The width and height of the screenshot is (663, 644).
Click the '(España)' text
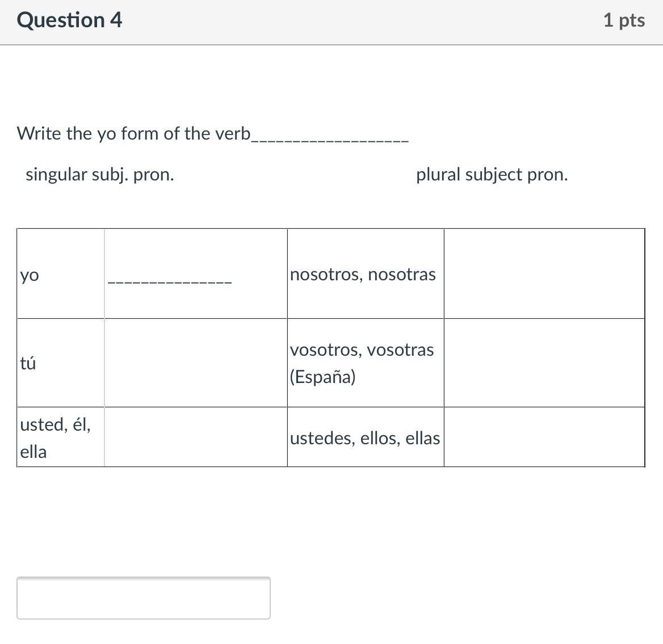point(322,377)
